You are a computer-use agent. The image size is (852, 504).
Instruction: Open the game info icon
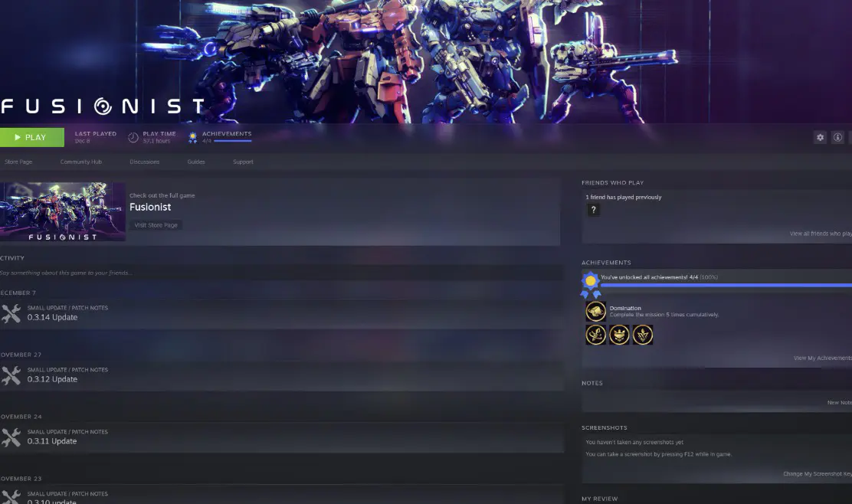pyautogui.click(x=837, y=137)
